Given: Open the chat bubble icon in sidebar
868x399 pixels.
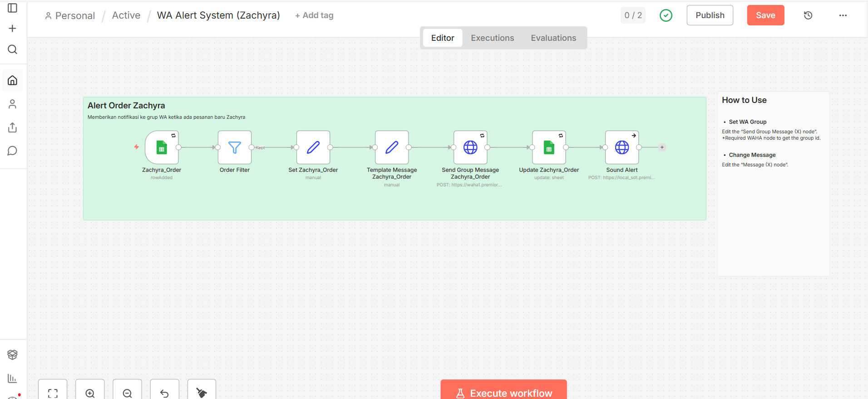Looking at the screenshot, I should coord(13,151).
